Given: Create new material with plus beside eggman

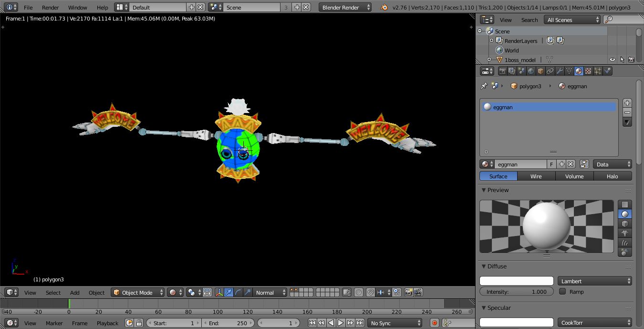Looking at the screenshot, I should (562, 164).
